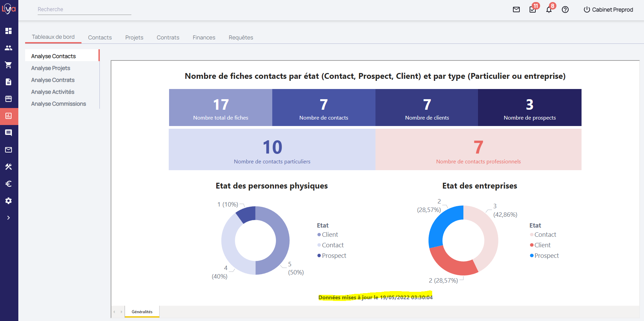Click the blue Prospect segment of entreprises donut
This screenshot has height=321, width=644.
tap(440, 225)
